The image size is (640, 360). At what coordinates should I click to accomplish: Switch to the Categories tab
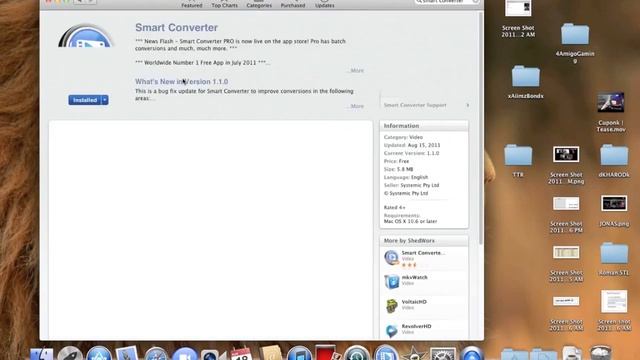point(259,4)
